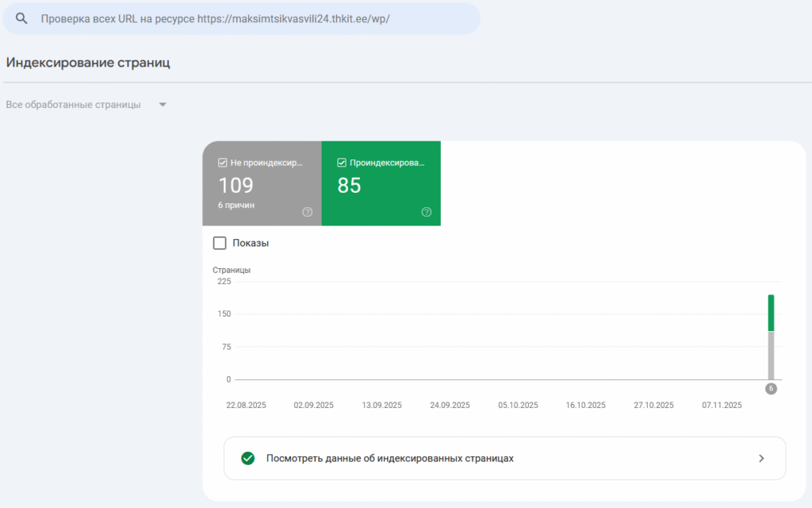Click the gray segment of the chart bar
This screenshot has height=508, width=812.
[x=771, y=355]
